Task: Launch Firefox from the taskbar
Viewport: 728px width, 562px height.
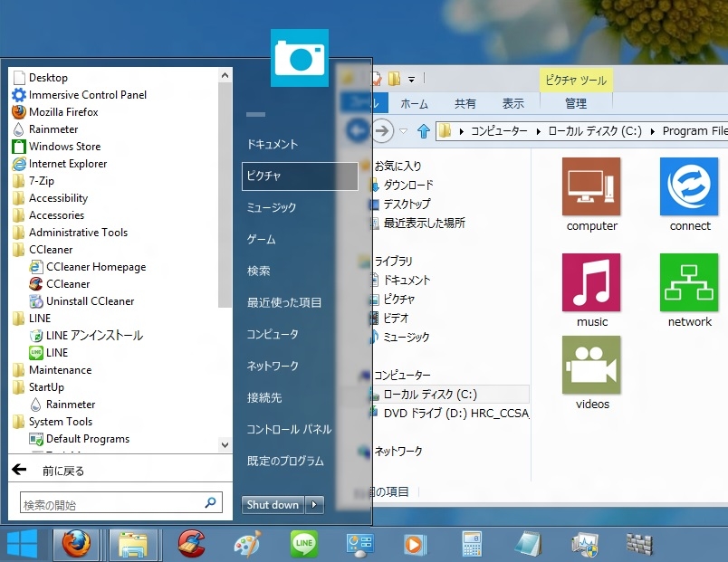Action: (x=76, y=544)
